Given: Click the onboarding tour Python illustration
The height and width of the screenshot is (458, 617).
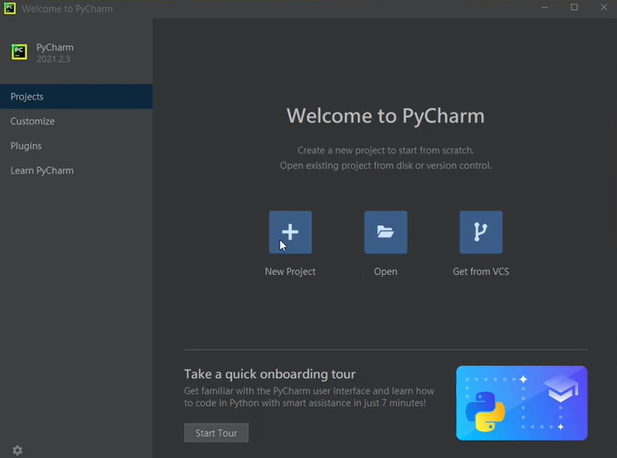Looking at the screenshot, I should tap(522, 403).
